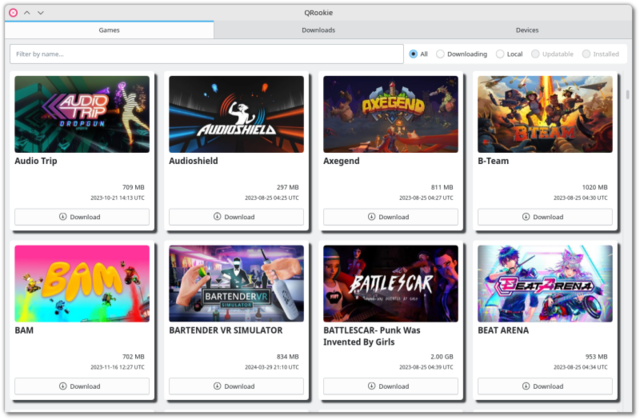Click the 2023-10-21 14:13 UTC date
This screenshot has height=420, width=640.
click(x=118, y=198)
